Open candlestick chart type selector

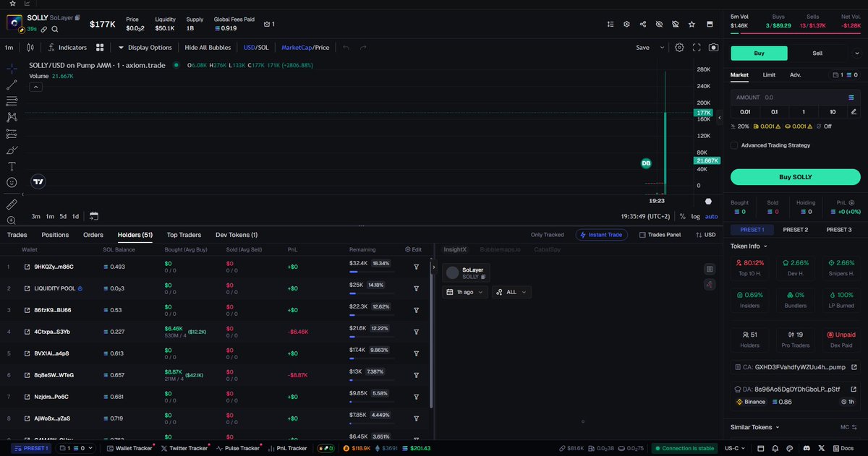30,48
